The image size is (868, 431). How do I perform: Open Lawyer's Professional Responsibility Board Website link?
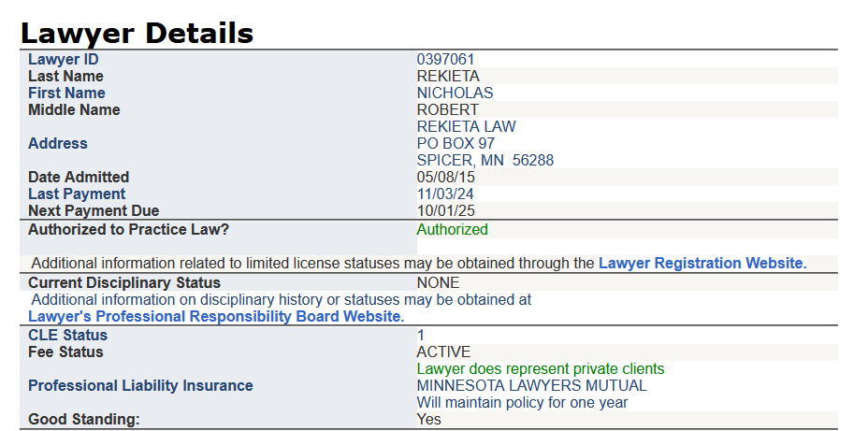coord(216,317)
